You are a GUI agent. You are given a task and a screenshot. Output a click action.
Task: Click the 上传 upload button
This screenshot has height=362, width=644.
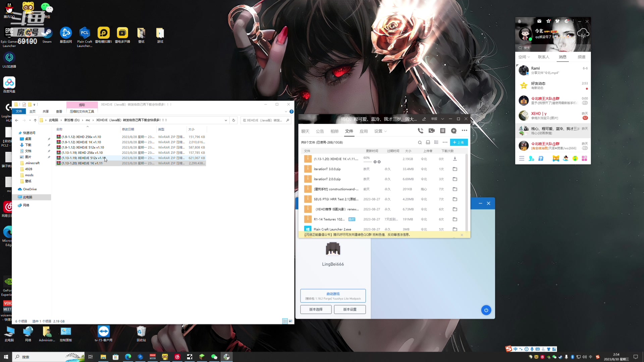coord(459,142)
